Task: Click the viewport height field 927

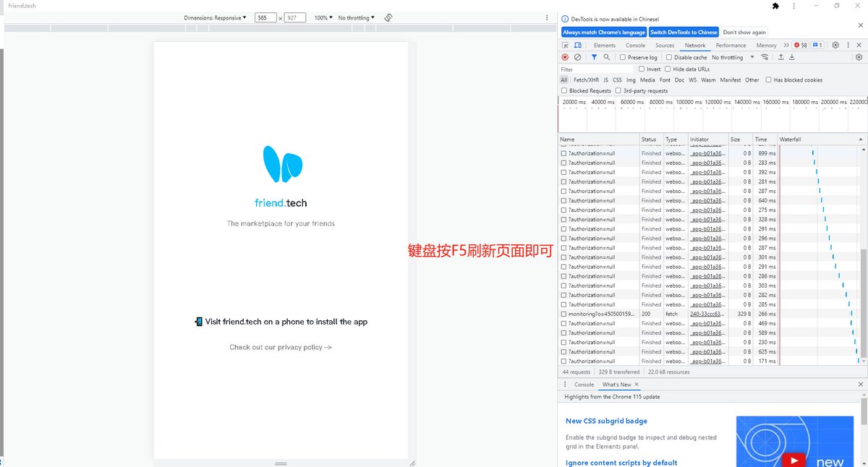Action: pyautogui.click(x=295, y=17)
